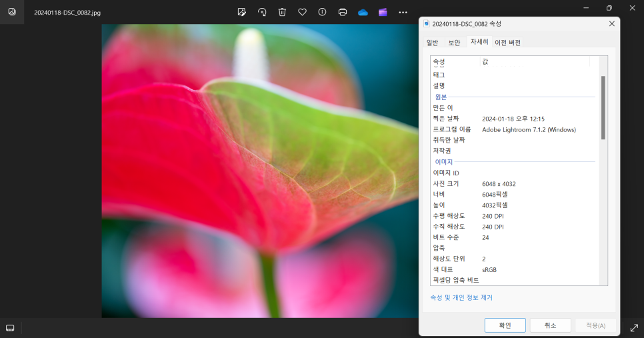Click the displayed anthurium flower photo
The image size is (644, 338).
click(260, 171)
